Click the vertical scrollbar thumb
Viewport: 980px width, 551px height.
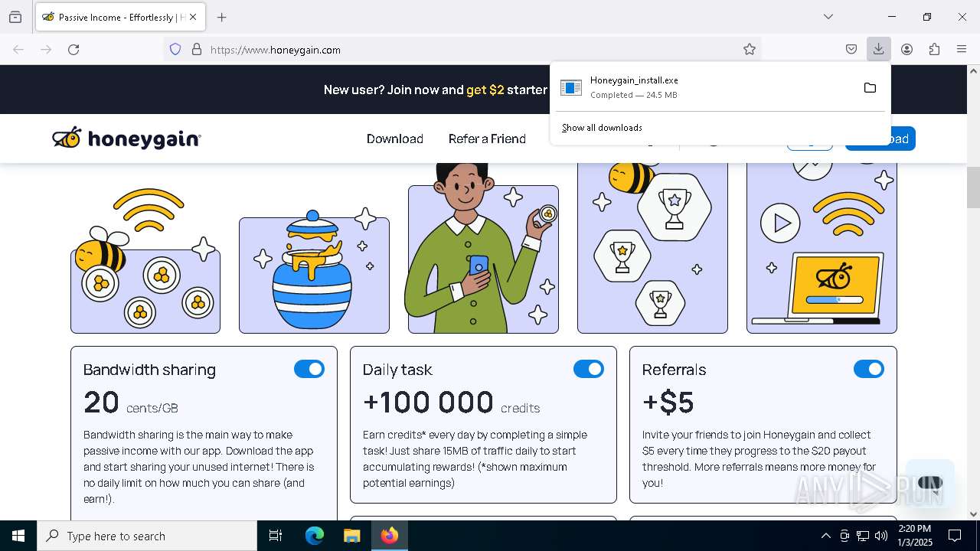[973, 187]
